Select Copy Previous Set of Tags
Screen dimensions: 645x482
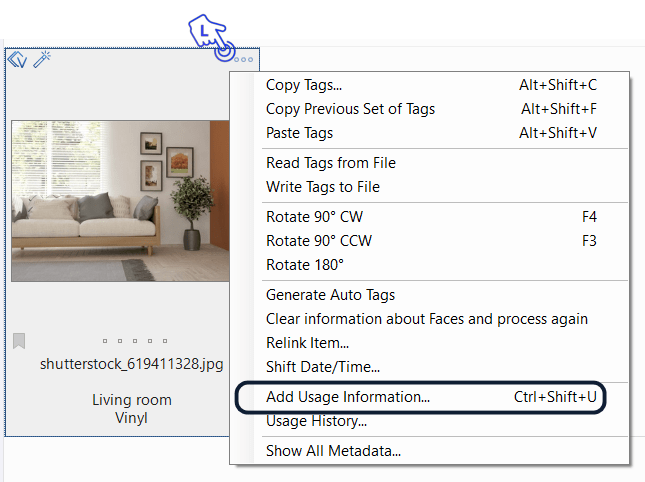[350, 109]
